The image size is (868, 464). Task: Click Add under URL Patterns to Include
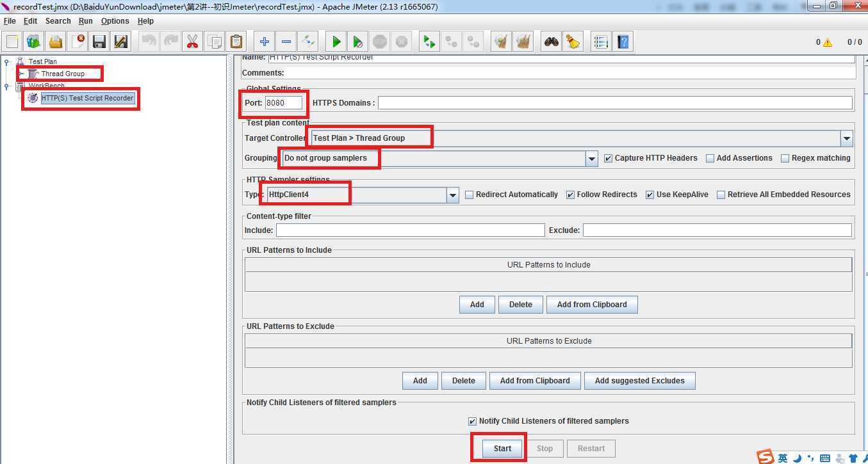477,305
